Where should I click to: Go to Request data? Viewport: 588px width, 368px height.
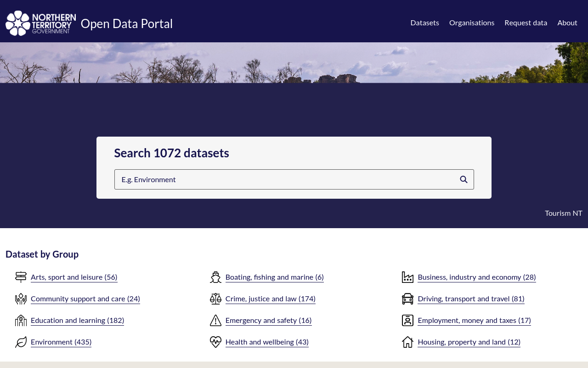click(x=526, y=23)
